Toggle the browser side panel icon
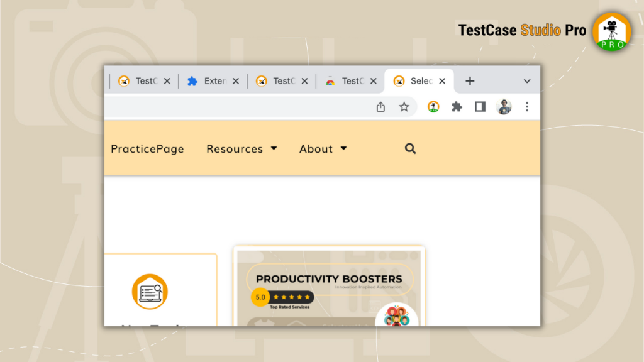Viewport: 644px width, 362px height. point(480,107)
